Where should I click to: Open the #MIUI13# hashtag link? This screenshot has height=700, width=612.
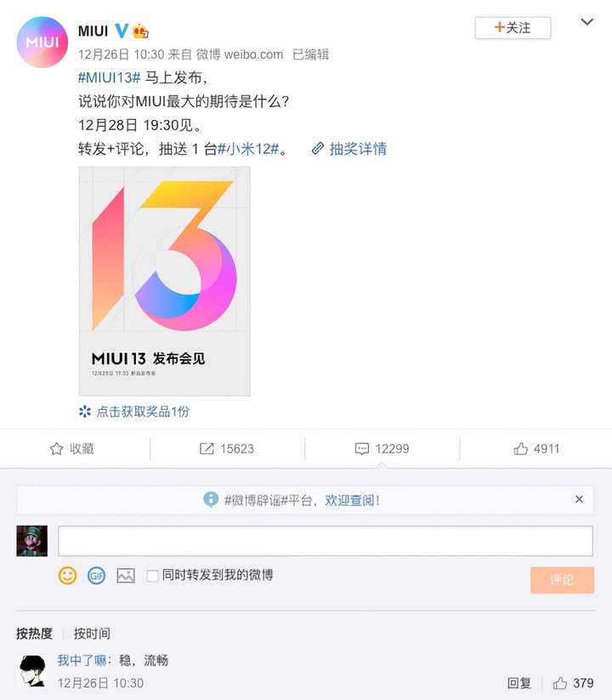(x=110, y=77)
